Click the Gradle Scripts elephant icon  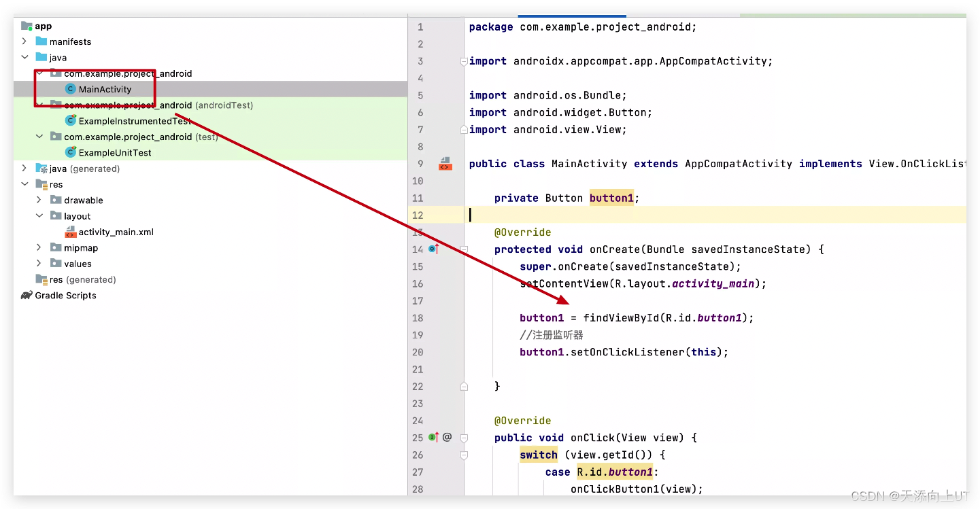coord(27,295)
